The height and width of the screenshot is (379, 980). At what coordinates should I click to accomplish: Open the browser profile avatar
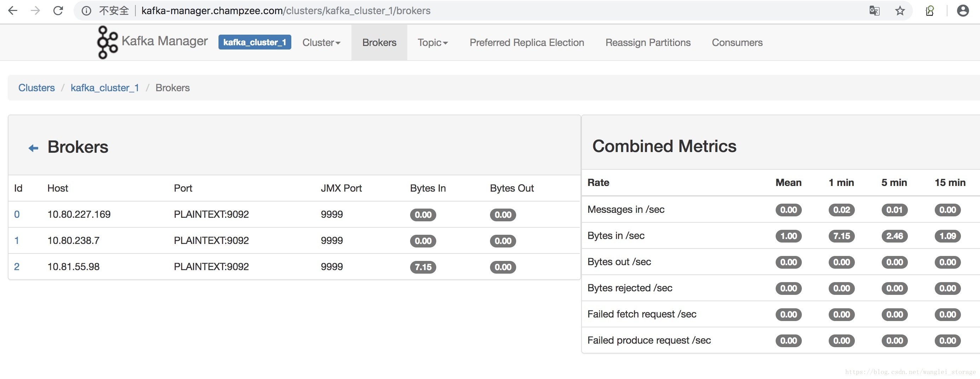click(962, 11)
